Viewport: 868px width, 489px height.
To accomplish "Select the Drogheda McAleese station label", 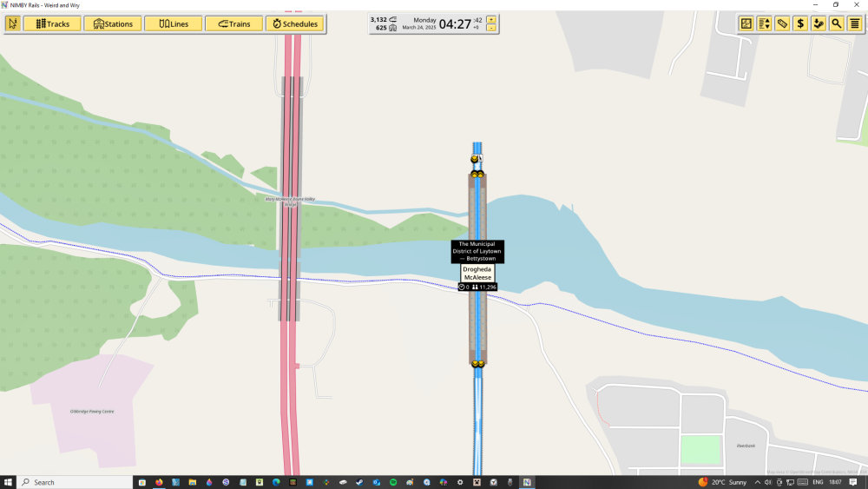I will pos(477,273).
